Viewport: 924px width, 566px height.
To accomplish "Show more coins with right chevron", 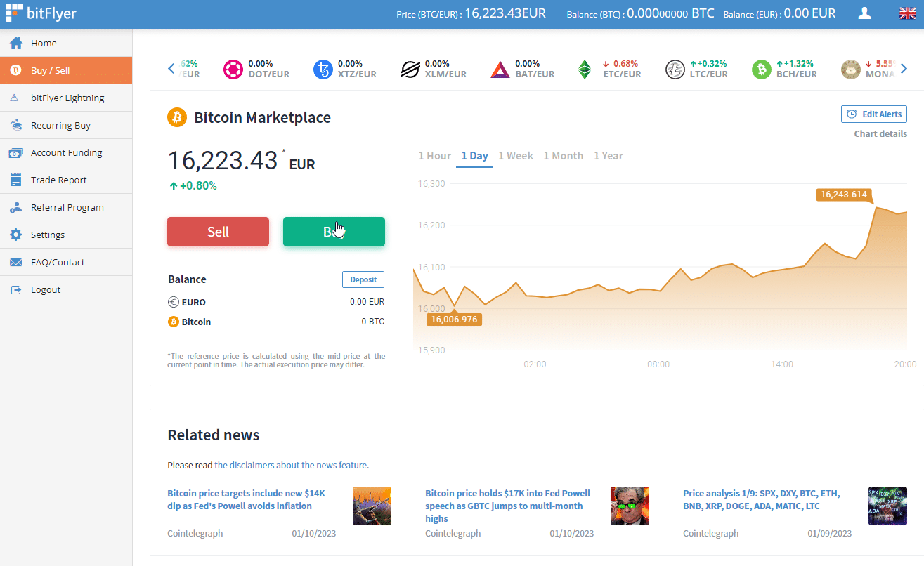I will [x=904, y=68].
